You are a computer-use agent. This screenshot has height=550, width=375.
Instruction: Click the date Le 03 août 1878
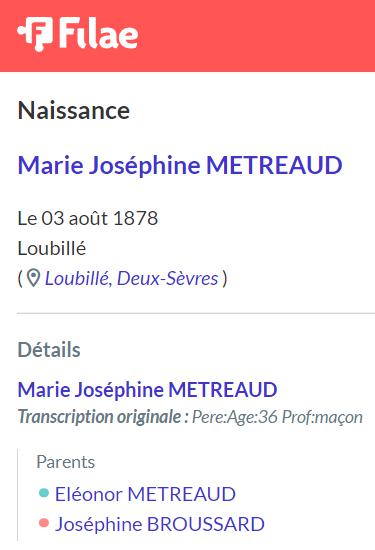click(88, 218)
